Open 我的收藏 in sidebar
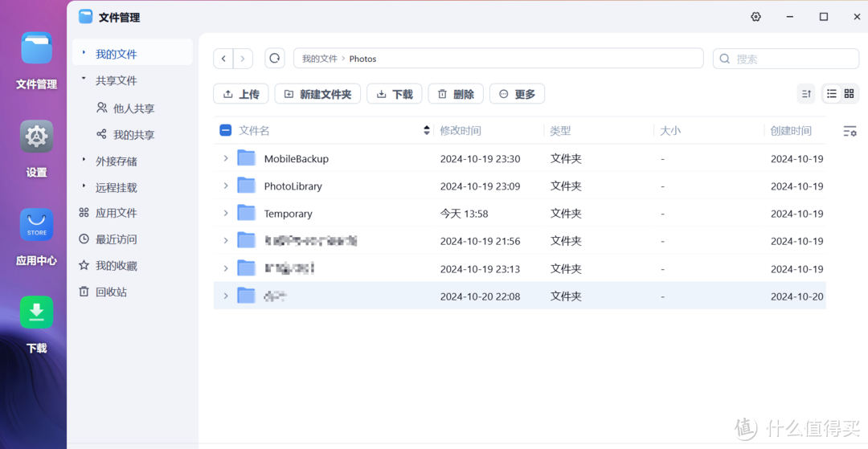The width and height of the screenshot is (868, 449). 108,266
